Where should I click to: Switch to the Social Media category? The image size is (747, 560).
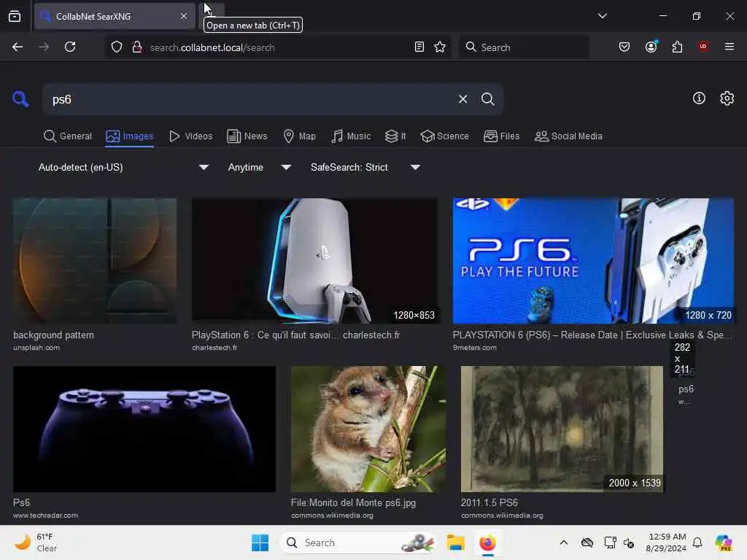pyautogui.click(x=568, y=136)
